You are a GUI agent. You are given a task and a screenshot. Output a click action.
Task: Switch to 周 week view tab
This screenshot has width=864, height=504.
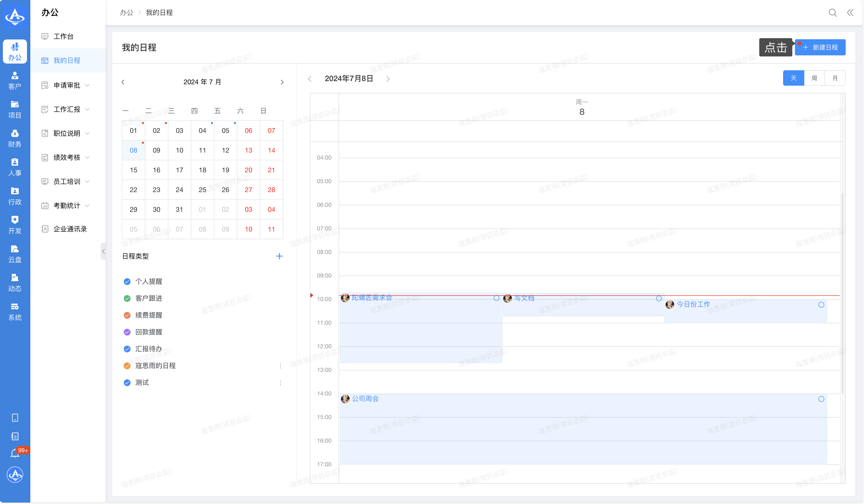[x=814, y=78]
